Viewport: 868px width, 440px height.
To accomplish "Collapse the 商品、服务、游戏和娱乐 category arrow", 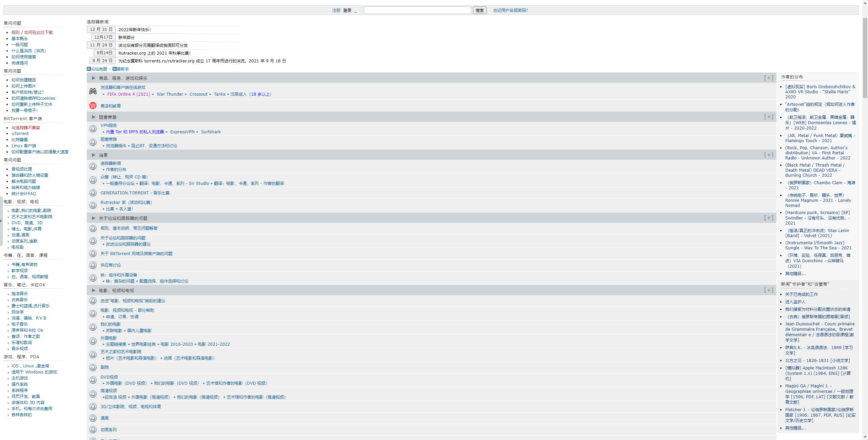I will coord(93,78).
